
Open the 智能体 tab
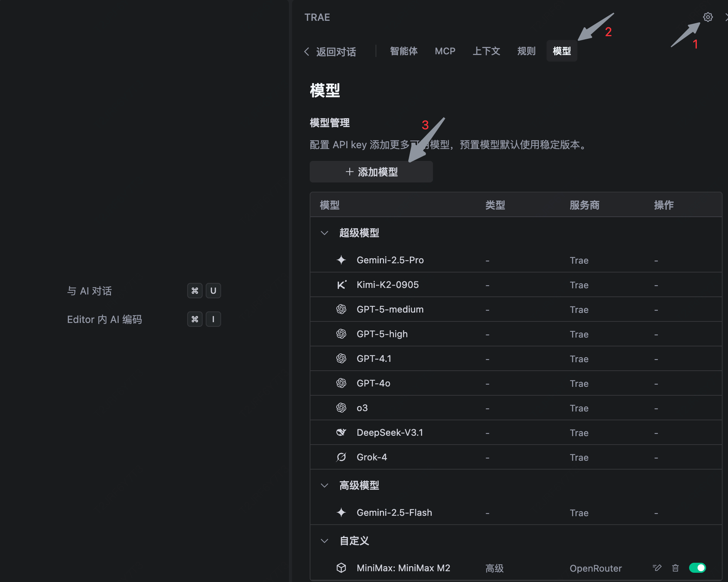[x=404, y=51]
